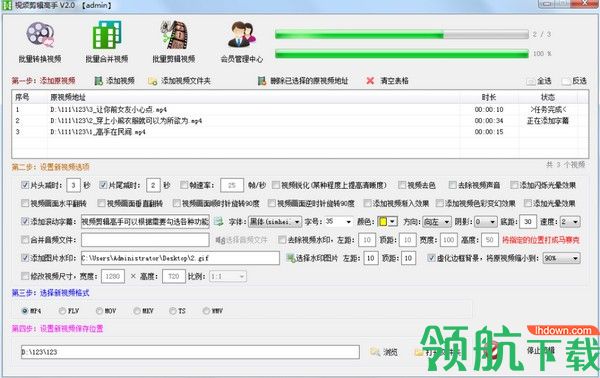The image size is (600, 378).
Task: Enable 修改视频尺寸 checkbox
Action: 25,276
